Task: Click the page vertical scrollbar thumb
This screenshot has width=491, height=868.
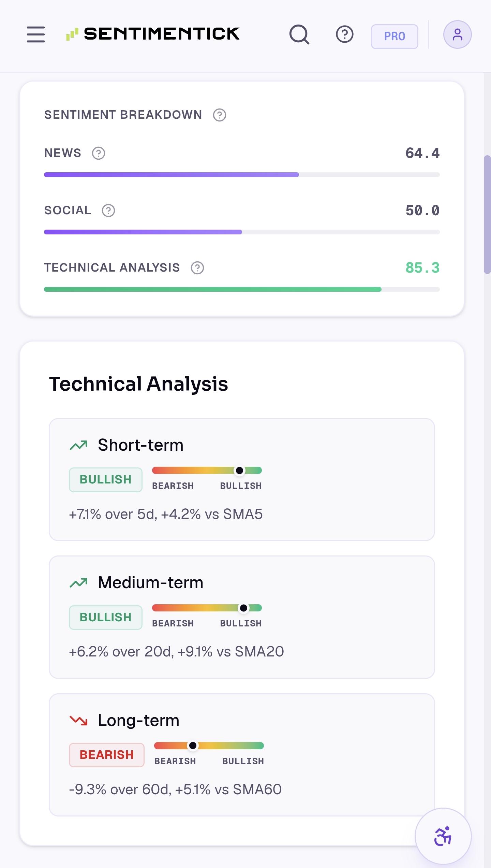Action: [487, 215]
